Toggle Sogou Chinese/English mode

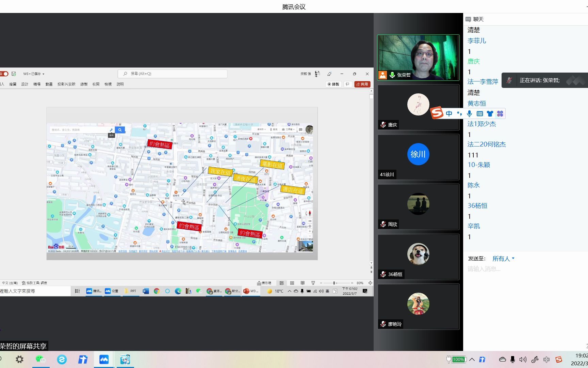click(x=449, y=113)
